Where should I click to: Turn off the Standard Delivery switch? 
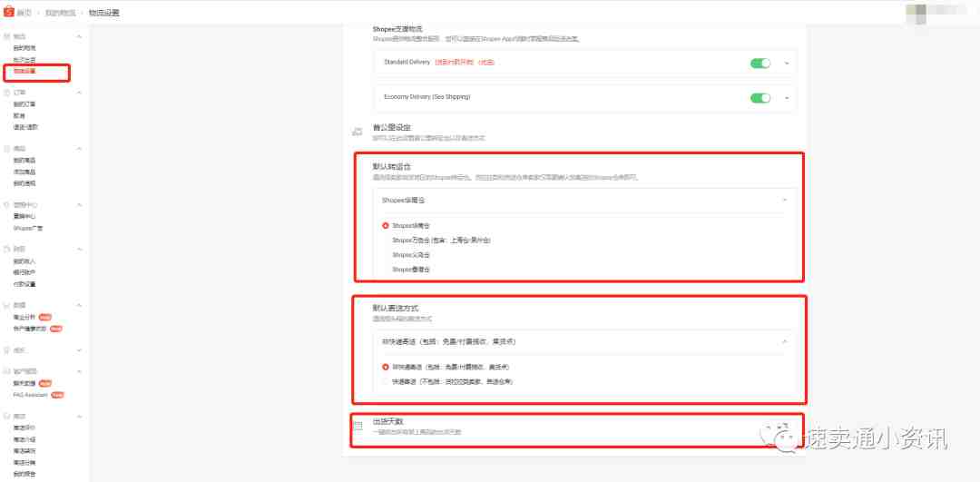coord(760,64)
